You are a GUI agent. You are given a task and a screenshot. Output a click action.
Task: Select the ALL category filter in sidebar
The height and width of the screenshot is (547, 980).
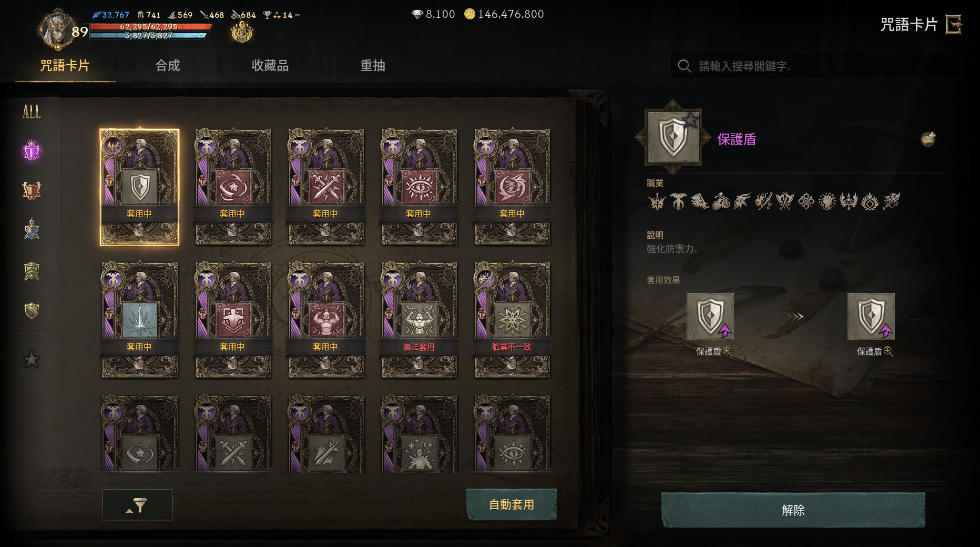coord(32,112)
